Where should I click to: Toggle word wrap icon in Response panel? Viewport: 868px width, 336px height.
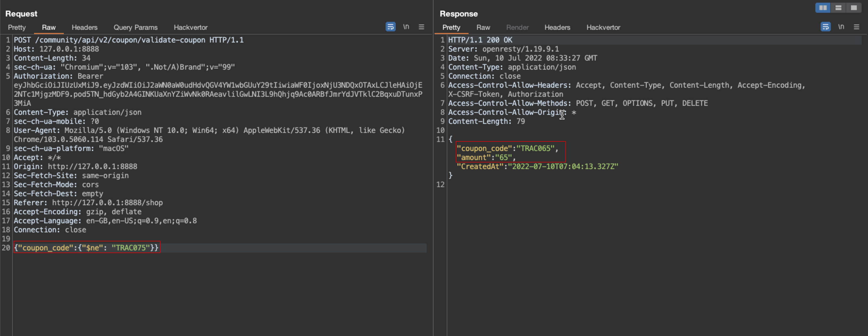click(825, 27)
